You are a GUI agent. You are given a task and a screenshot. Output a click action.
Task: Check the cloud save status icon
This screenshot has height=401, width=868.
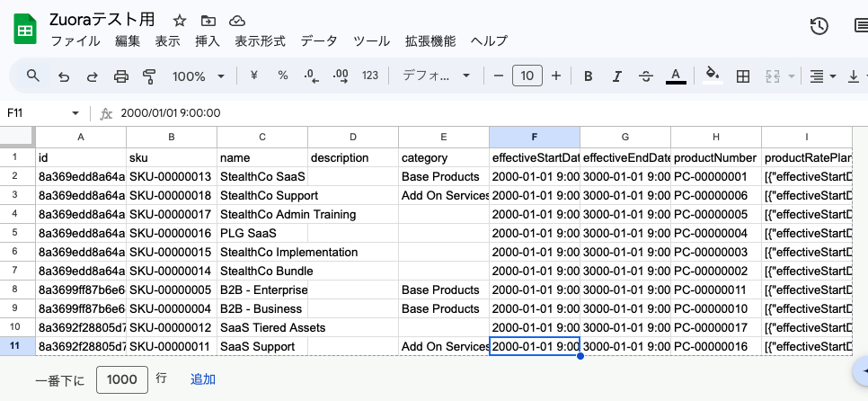pos(237,21)
